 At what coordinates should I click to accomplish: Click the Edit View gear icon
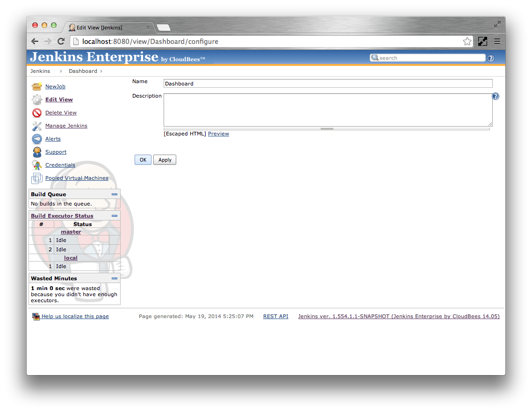(x=36, y=99)
